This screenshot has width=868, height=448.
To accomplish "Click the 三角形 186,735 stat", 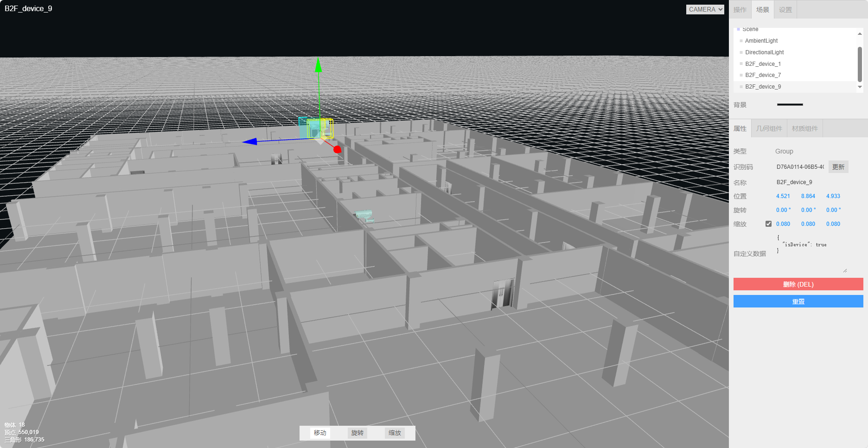I will 25,440.
